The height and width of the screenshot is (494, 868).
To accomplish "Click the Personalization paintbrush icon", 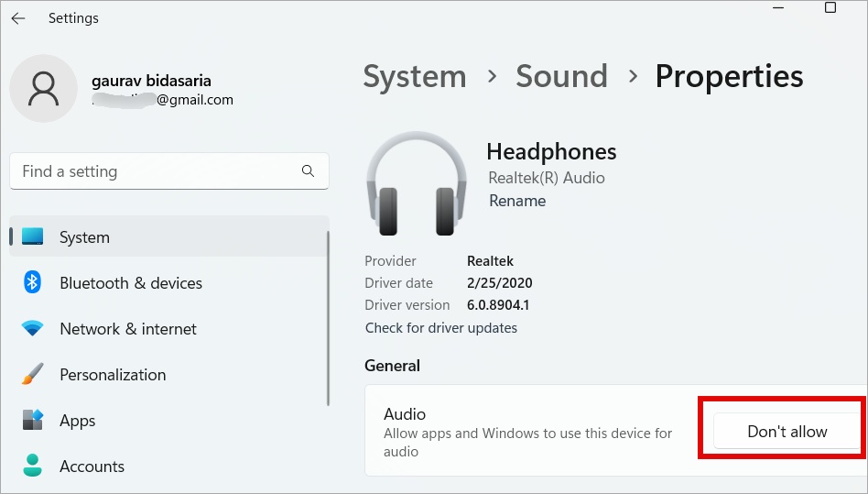I will 33,375.
